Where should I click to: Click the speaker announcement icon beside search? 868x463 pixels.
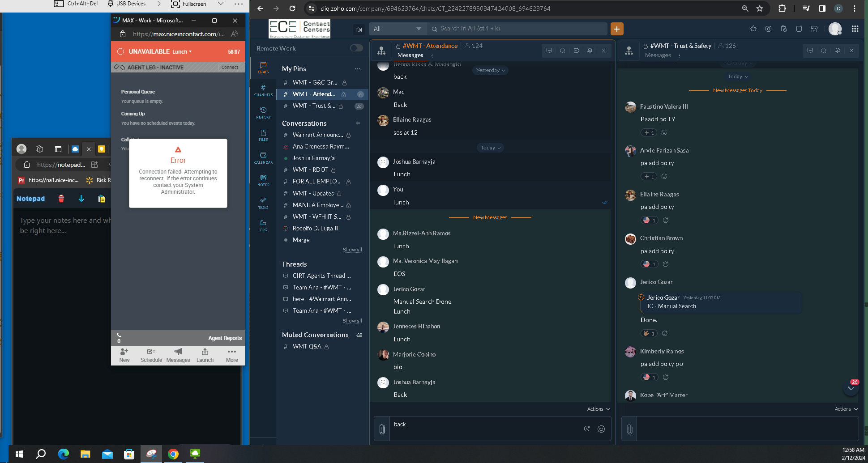pos(359,30)
